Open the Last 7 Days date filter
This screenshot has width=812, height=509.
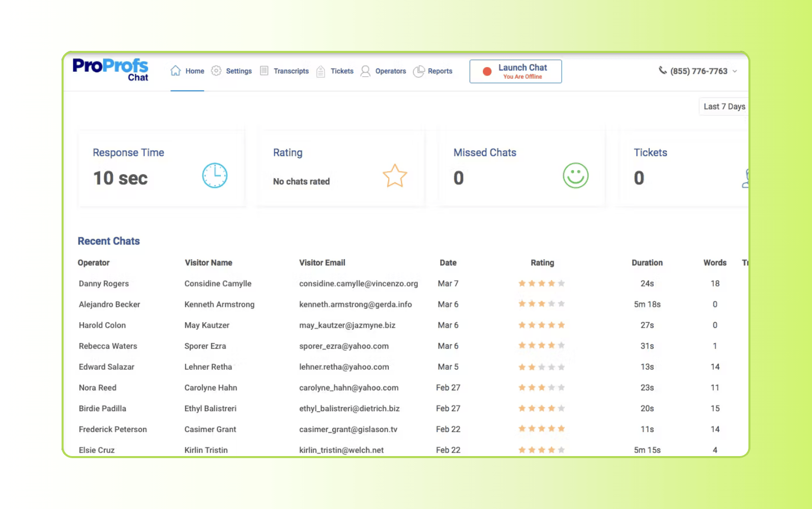724,106
